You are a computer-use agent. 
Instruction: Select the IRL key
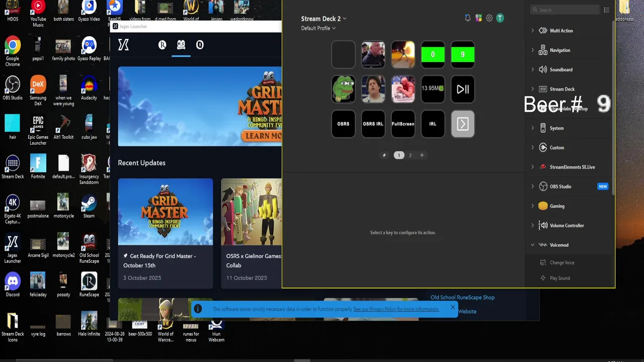433,124
